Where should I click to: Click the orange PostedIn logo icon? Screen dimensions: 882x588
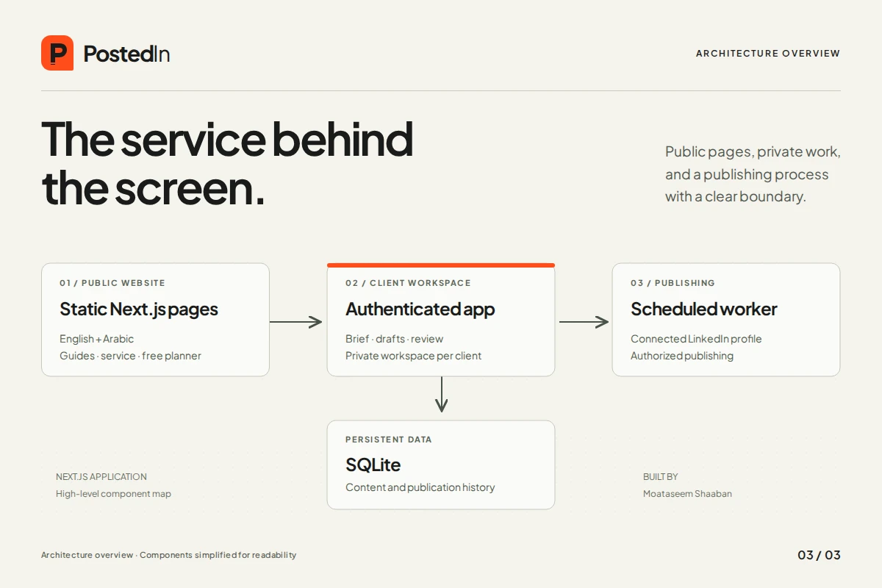(x=57, y=53)
